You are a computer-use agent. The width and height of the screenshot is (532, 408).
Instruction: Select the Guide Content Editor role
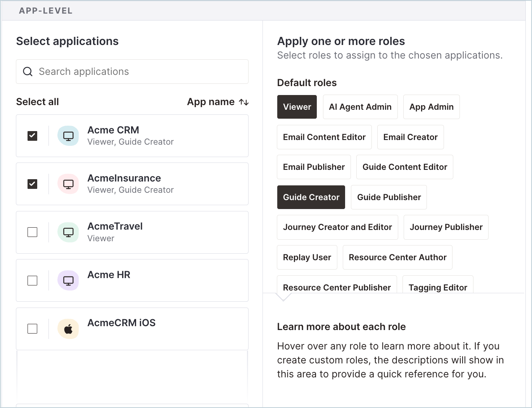[x=405, y=167]
